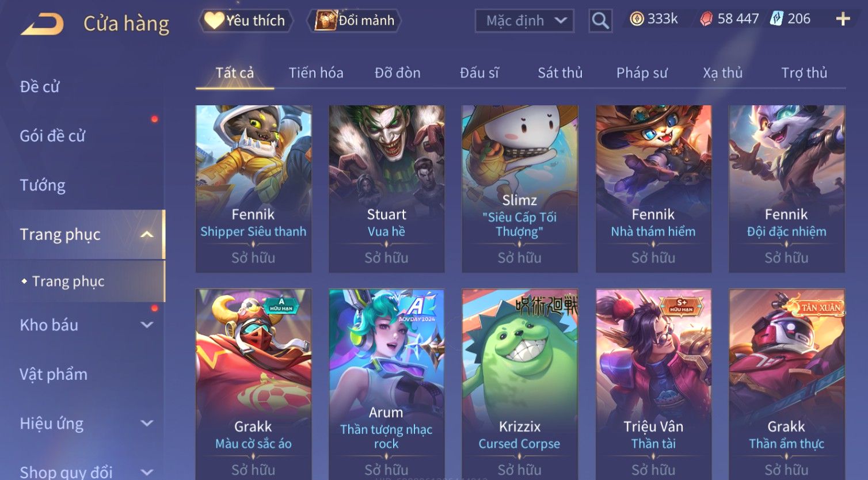868x480 pixels.
Task: Select Krizzix Cursed Corpse skin card
Action: (519, 384)
